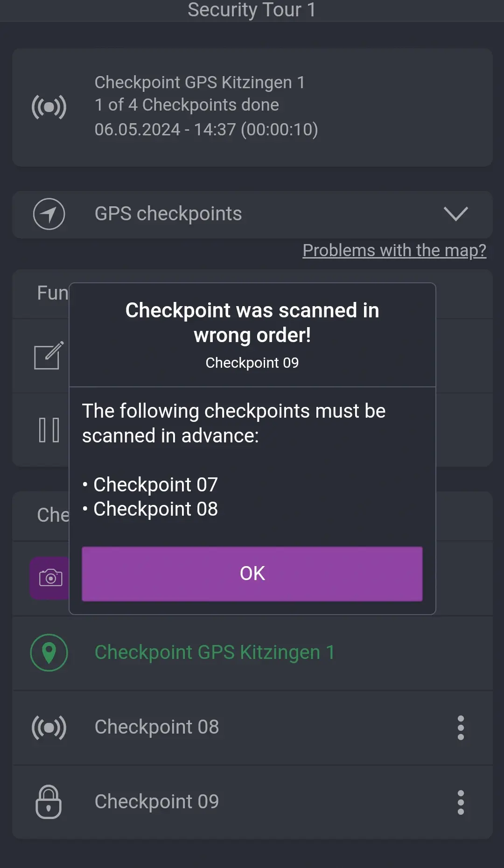Image resolution: width=504 pixels, height=868 pixels.
Task: Tap the purple camera scan icon
Action: pos(50,578)
